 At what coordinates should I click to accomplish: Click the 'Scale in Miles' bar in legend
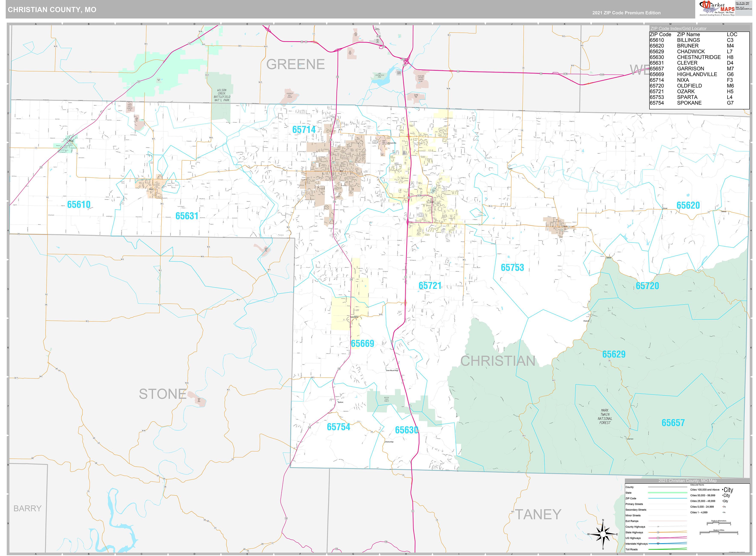pyautogui.click(x=719, y=532)
